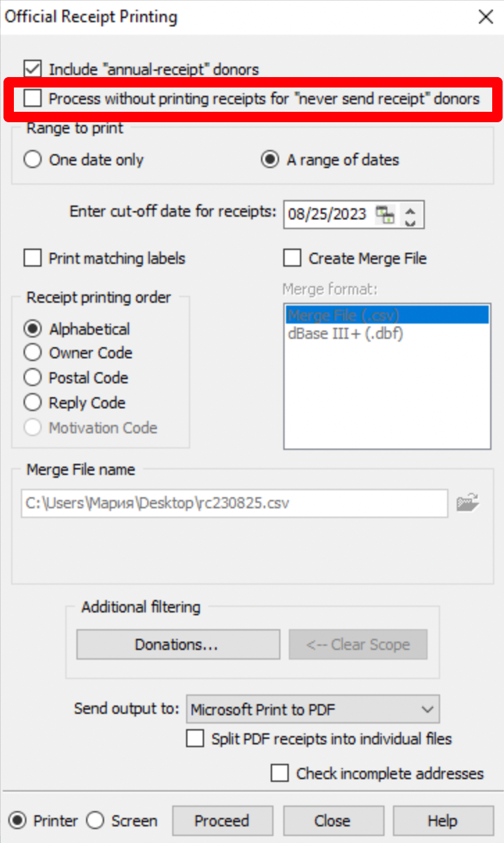
Task: Click the Proceed button
Action: [x=222, y=821]
